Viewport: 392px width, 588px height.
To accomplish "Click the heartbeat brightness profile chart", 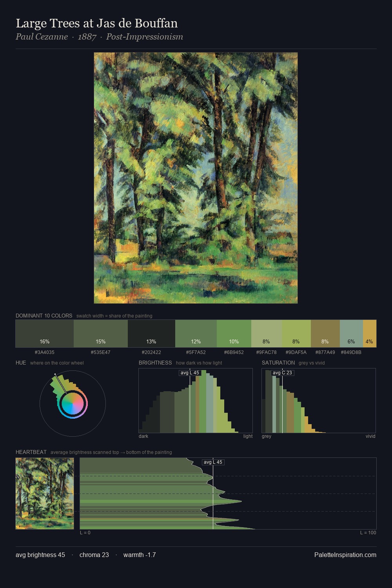I will point(228,494).
